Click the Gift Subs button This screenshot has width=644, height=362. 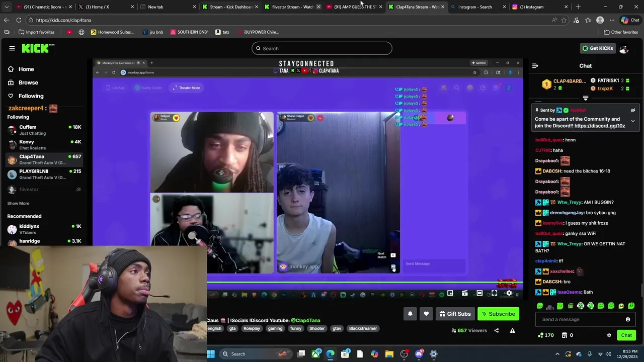(x=455, y=314)
